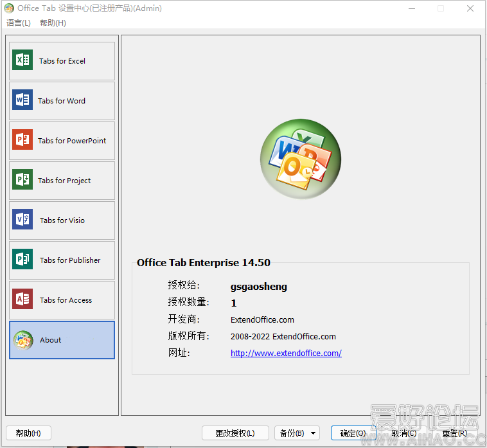This screenshot has height=448, width=487.
Task: Click the license count value 1
Action: 234,303
